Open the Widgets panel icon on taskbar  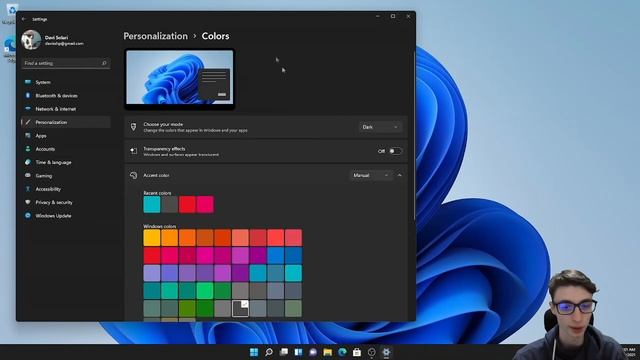coord(298,352)
